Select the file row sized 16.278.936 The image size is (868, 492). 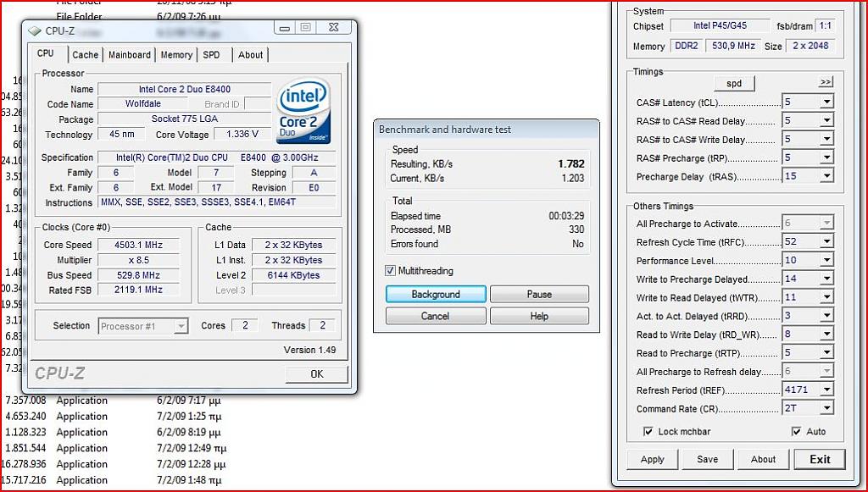pyautogui.click(x=114, y=464)
